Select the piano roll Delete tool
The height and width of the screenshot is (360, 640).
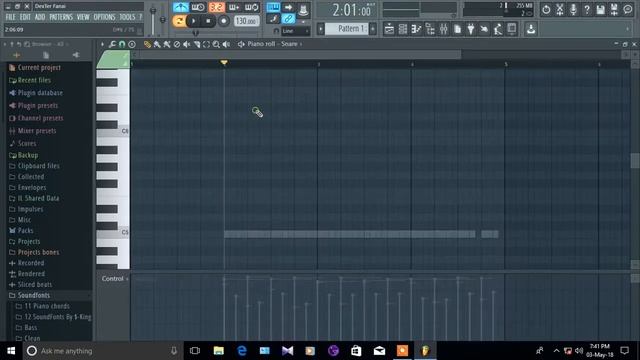pos(177,44)
